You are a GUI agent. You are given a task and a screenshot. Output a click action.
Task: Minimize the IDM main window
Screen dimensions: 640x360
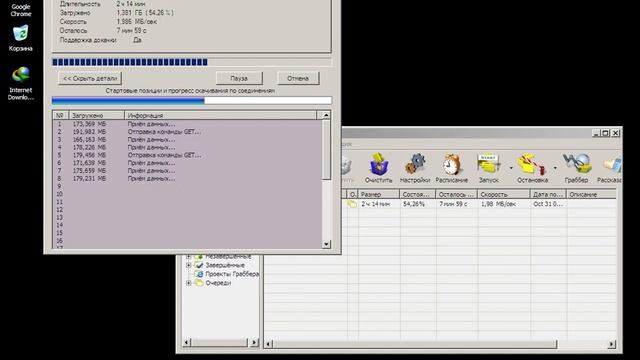[x=597, y=133]
